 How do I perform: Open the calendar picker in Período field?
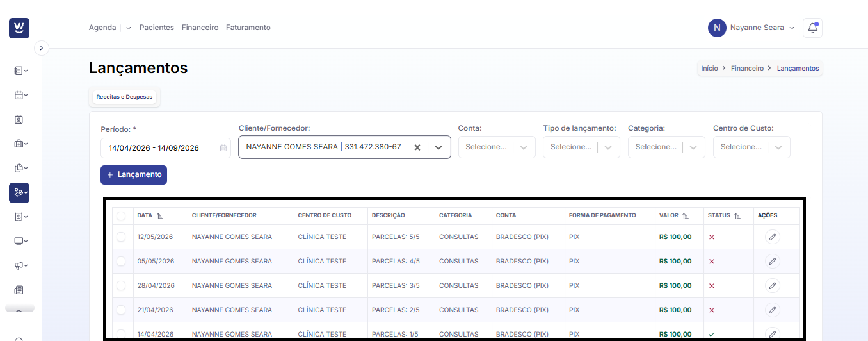[x=223, y=148]
